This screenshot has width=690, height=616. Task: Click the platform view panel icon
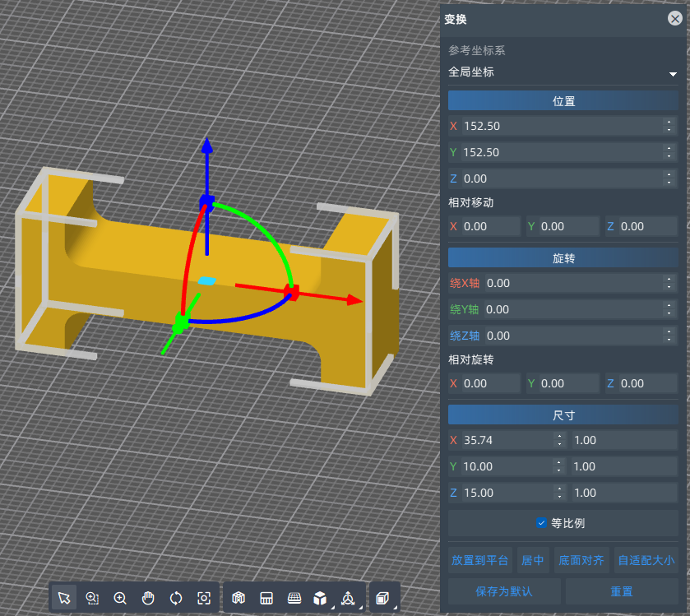(266, 598)
